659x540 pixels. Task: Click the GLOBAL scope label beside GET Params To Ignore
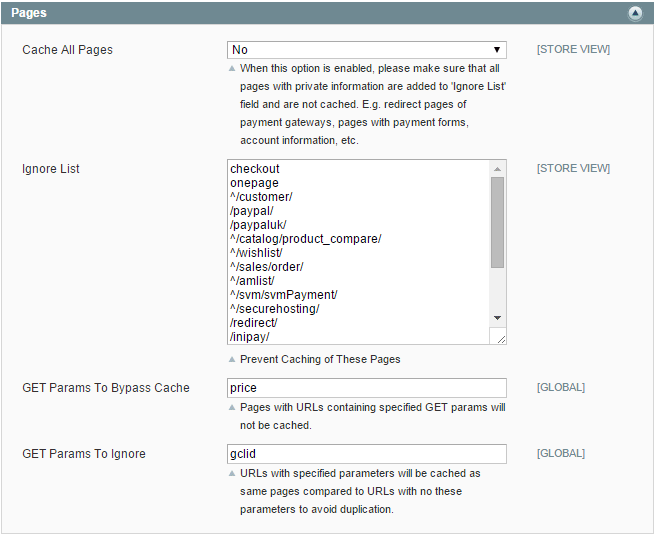point(561,454)
